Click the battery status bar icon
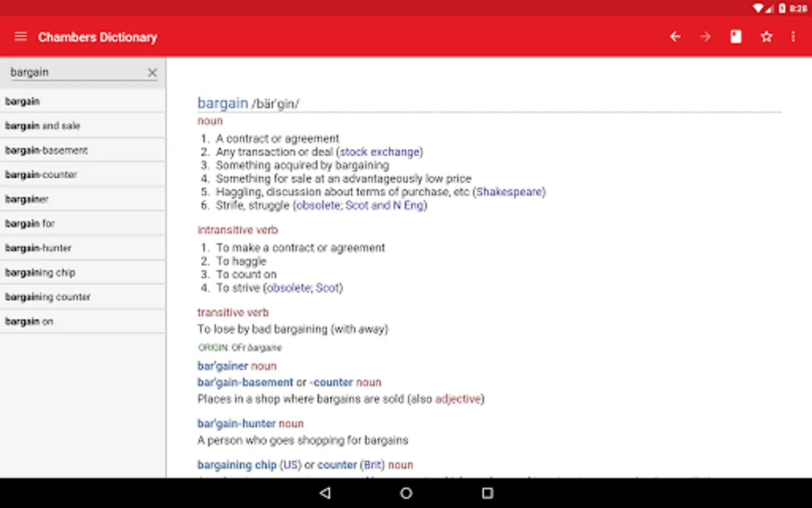The height and width of the screenshot is (508, 812). 782,8
